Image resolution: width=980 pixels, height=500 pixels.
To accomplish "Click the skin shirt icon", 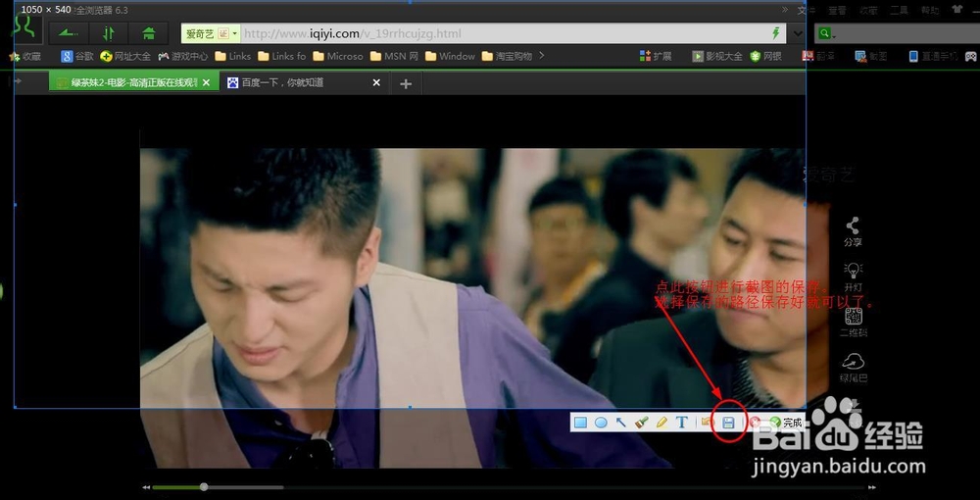I will coord(957,10).
